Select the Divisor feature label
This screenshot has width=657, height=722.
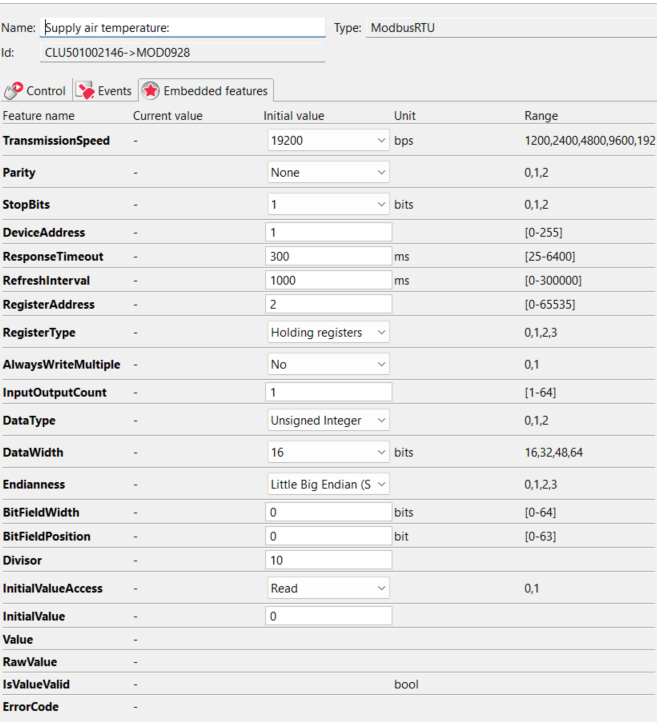22,560
